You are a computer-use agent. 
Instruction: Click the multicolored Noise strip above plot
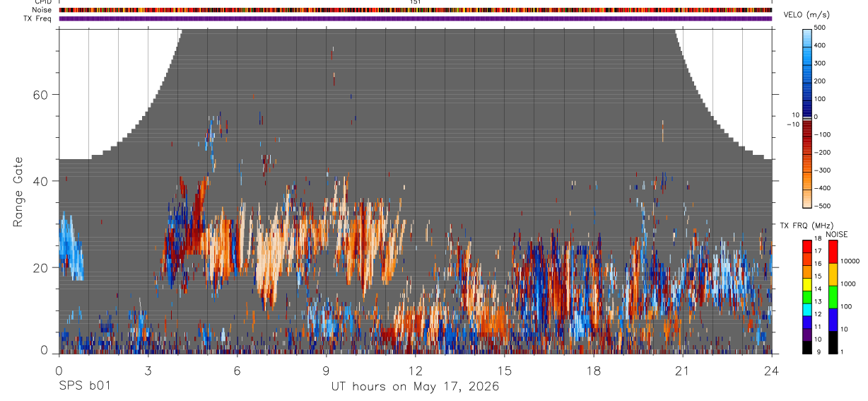(x=415, y=10)
